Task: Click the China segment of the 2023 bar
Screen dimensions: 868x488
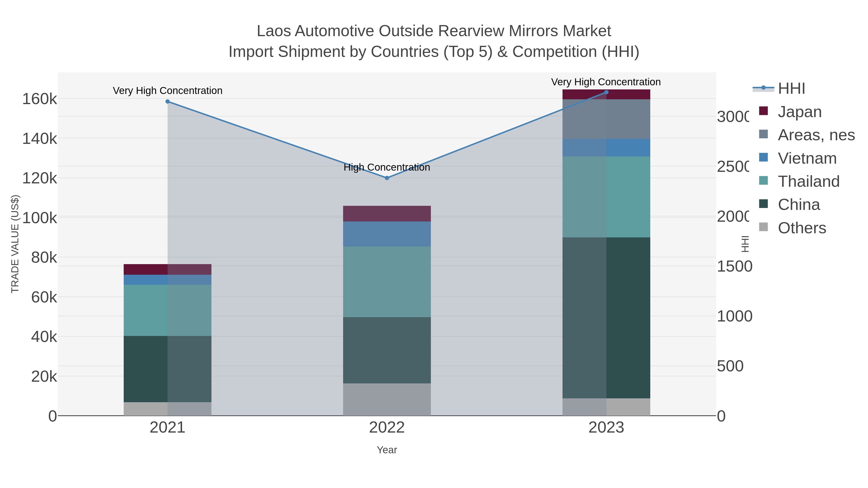Action: click(606, 318)
